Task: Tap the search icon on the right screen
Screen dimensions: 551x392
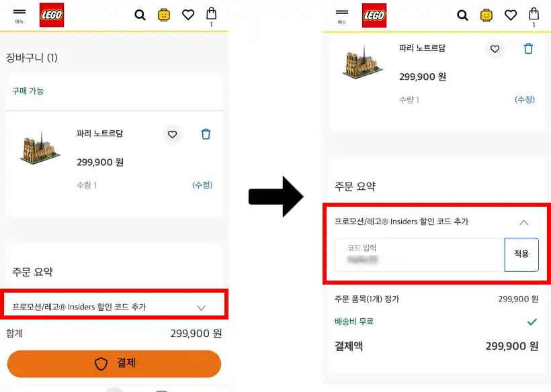Action: (x=462, y=14)
